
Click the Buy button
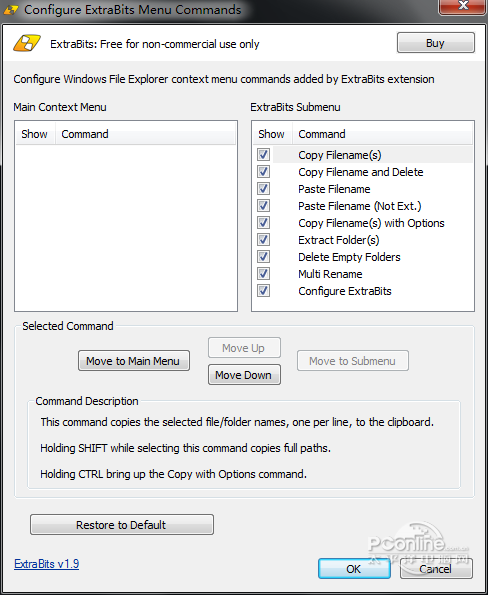coord(436,43)
